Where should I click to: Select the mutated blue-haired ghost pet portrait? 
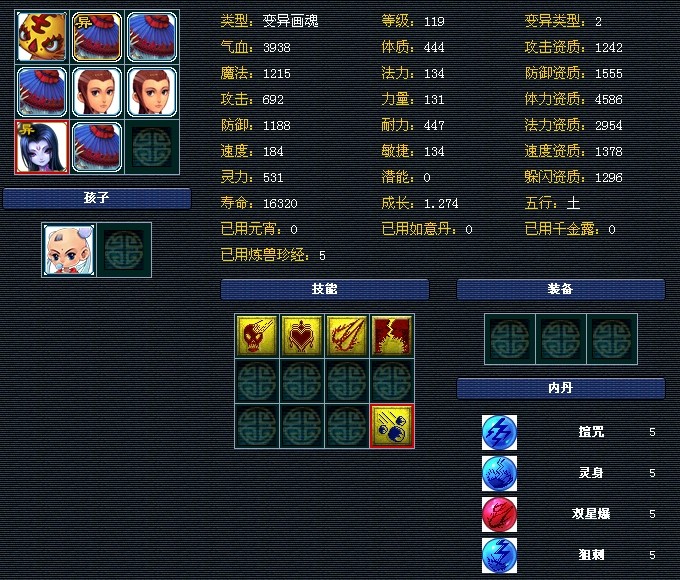(x=42, y=147)
